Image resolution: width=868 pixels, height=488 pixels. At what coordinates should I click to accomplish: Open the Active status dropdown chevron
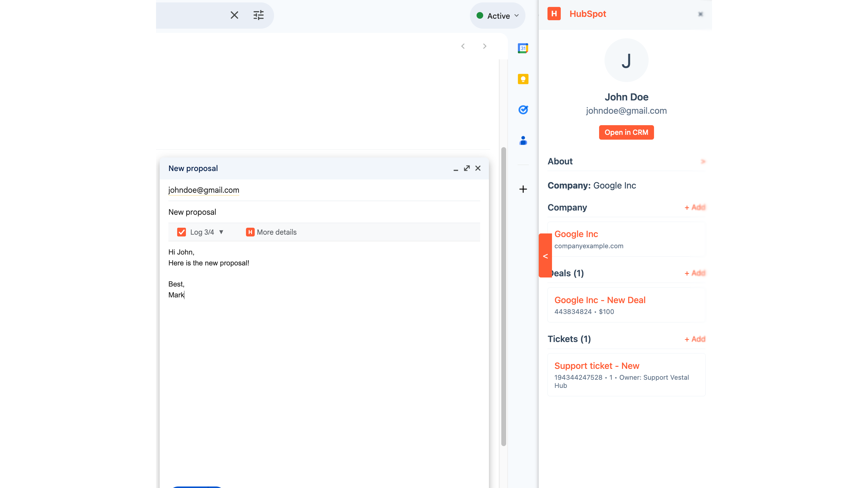pos(517,15)
